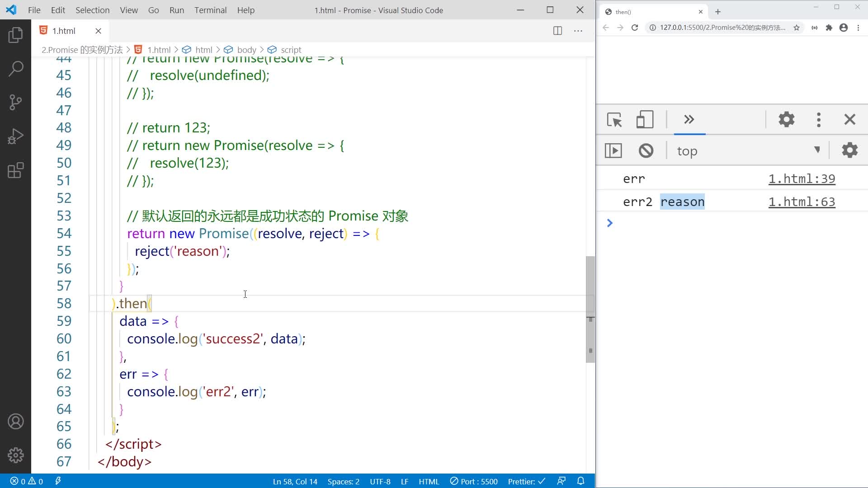Click the browser address bar URL
Image resolution: width=868 pixels, height=488 pixels.
(722, 28)
